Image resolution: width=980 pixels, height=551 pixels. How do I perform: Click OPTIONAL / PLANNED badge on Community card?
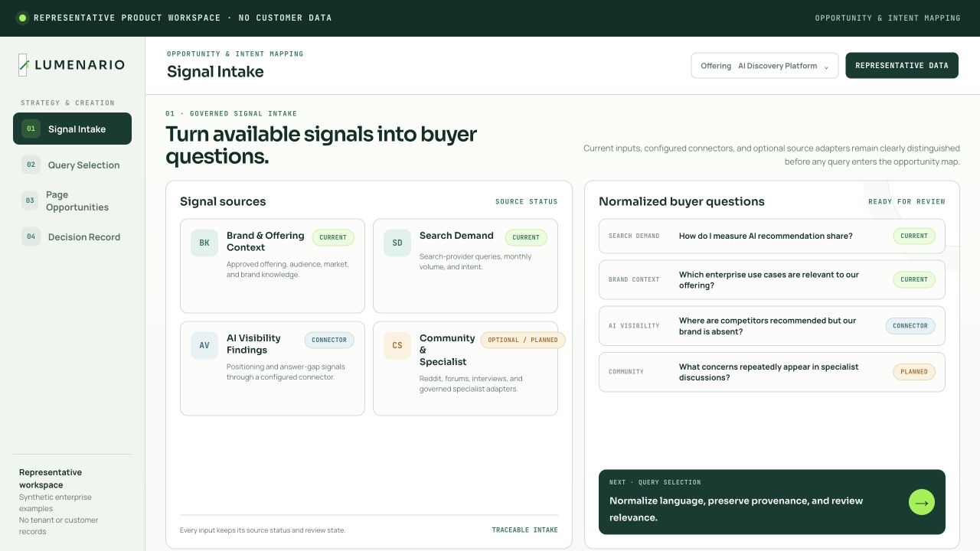(523, 340)
